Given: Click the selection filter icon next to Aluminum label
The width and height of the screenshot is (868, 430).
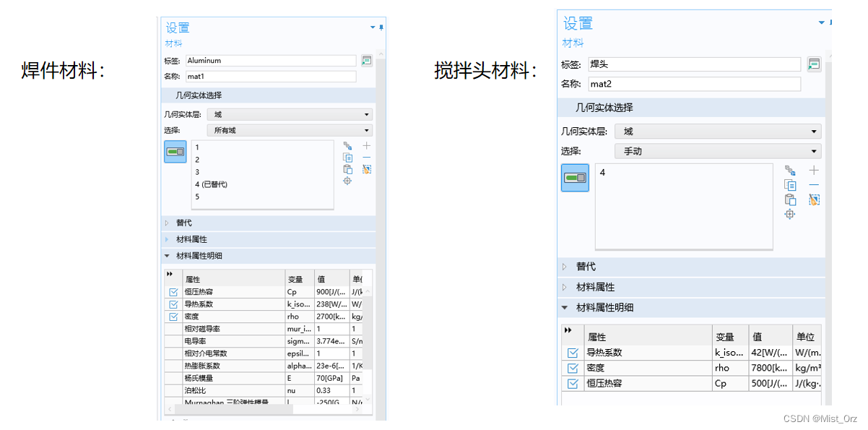Looking at the screenshot, I should point(367,60).
